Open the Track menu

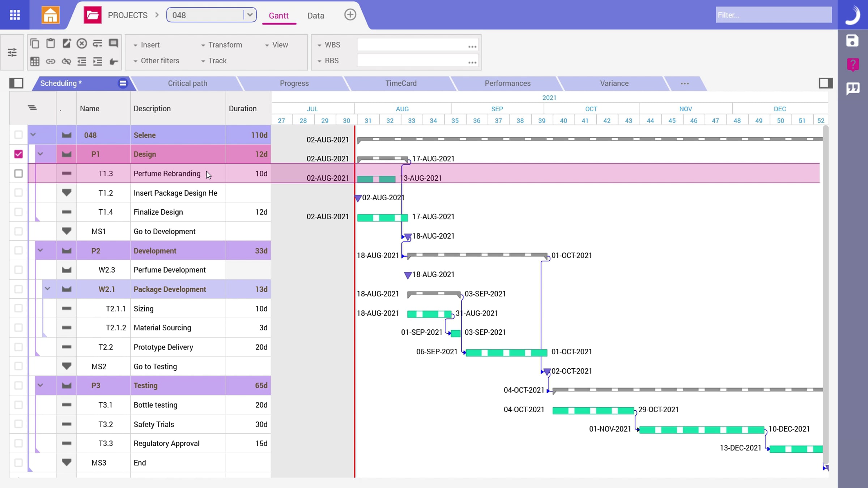213,61
